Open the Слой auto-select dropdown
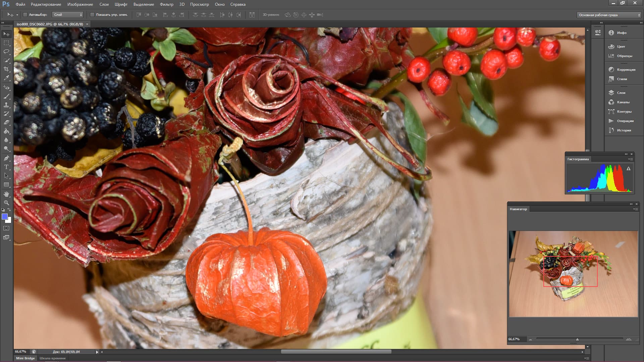This screenshot has height=362, width=644. pos(68,15)
